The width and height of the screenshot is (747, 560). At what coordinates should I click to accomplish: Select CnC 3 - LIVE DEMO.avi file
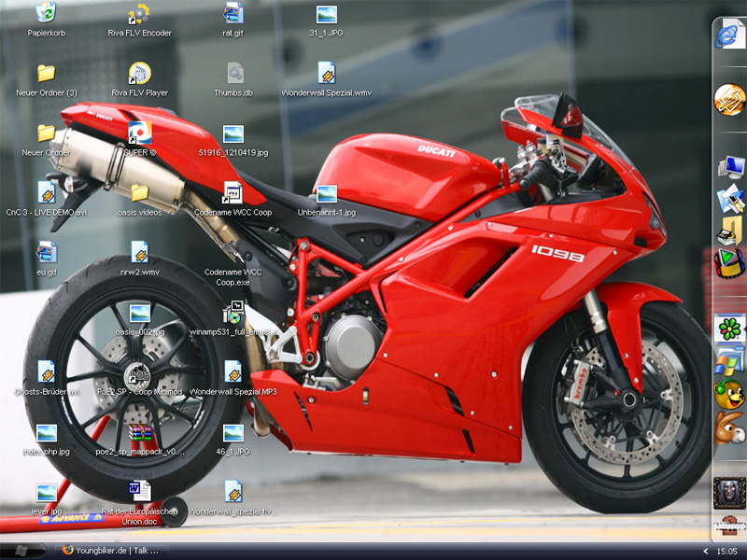point(47,193)
